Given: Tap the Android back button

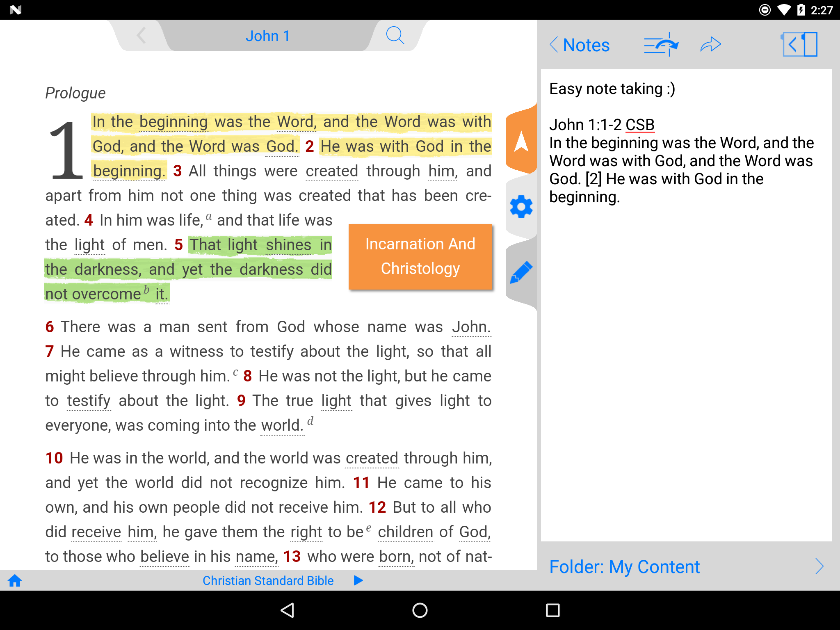Looking at the screenshot, I should (x=287, y=610).
